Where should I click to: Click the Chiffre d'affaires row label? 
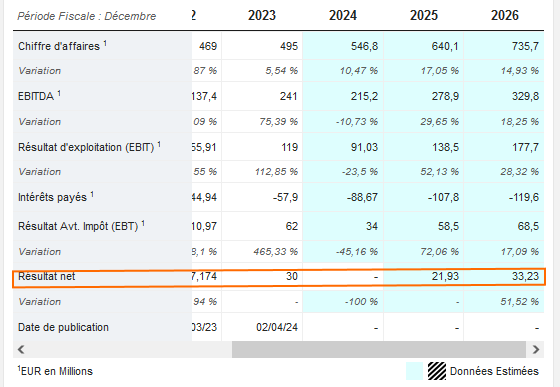59,46
